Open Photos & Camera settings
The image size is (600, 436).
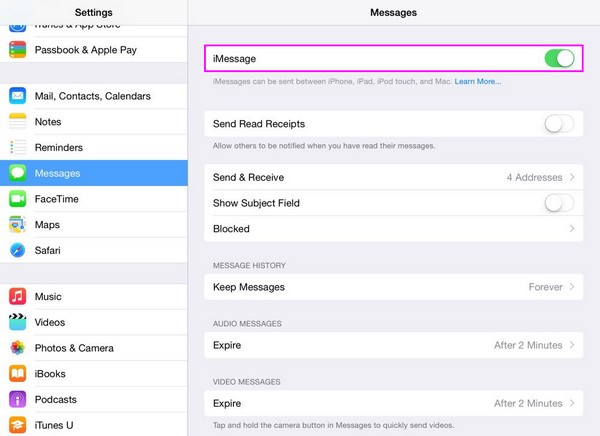[x=94, y=348]
